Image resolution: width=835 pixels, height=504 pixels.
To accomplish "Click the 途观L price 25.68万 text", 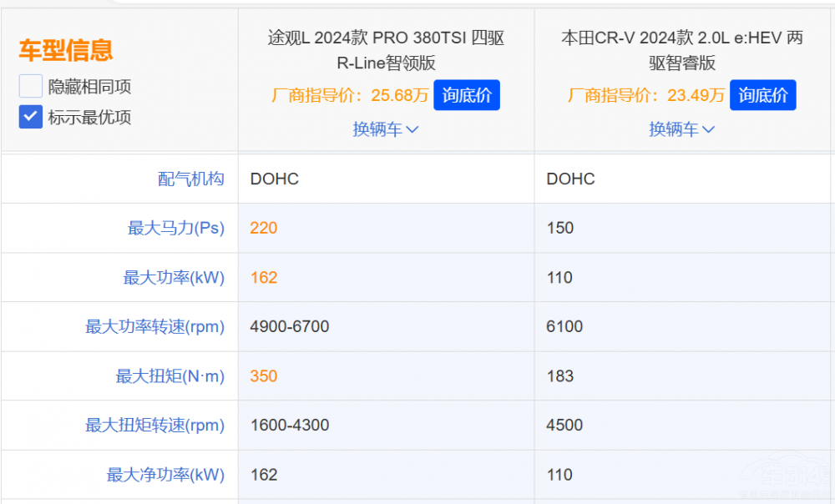I will coord(399,95).
